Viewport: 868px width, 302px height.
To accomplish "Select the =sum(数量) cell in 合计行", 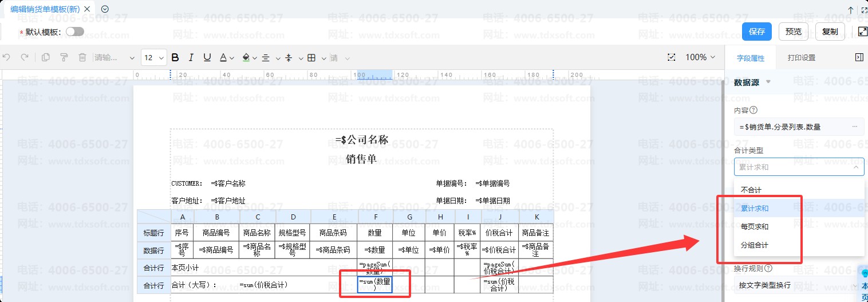I will point(374,285).
